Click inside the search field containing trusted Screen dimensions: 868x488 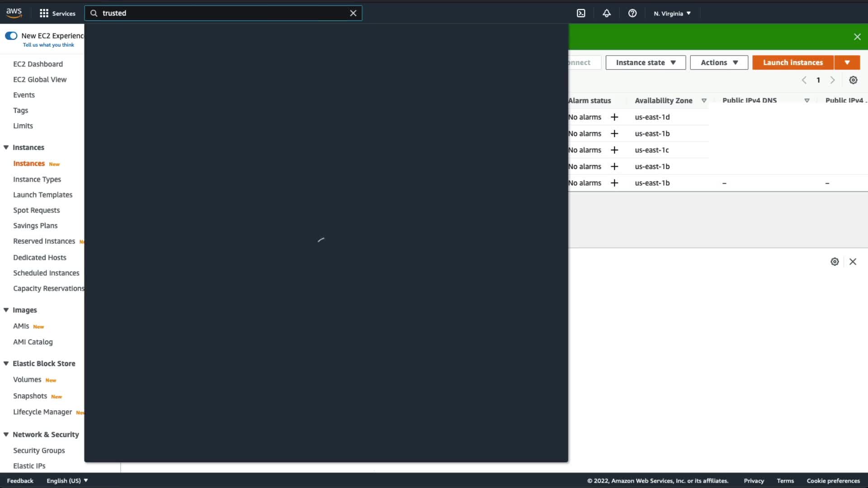(x=222, y=13)
